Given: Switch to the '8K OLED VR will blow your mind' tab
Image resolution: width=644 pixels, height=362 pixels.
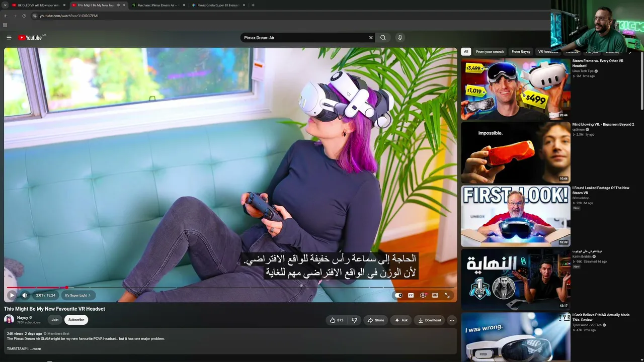Looking at the screenshot, I should [x=39, y=5].
